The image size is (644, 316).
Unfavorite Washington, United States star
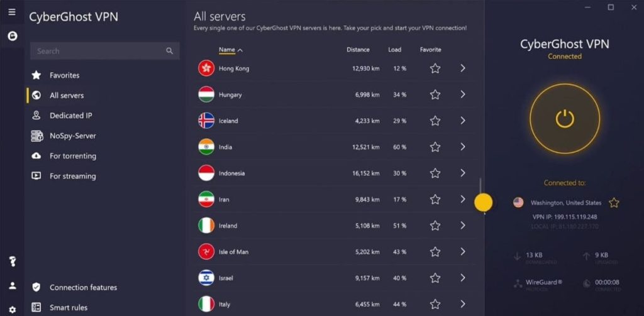[x=614, y=202]
